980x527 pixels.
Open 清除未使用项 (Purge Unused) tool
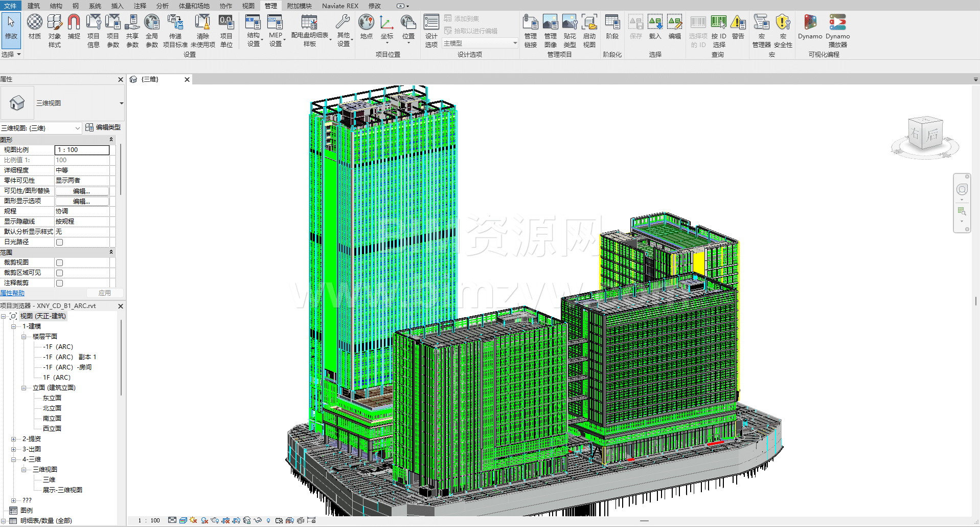pos(202,30)
